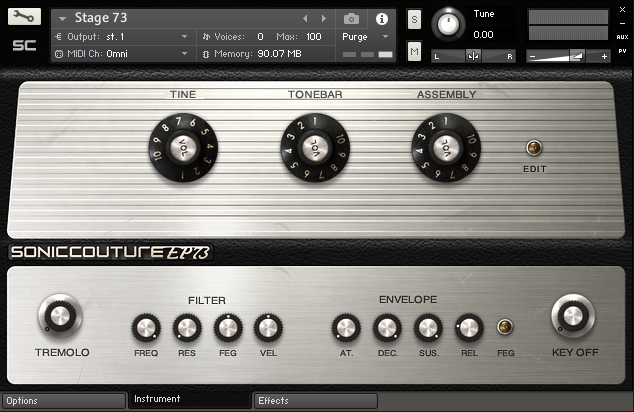Click the TONEBAR volume knob
This screenshot has height=412, width=634.
pyautogui.click(x=315, y=148)
